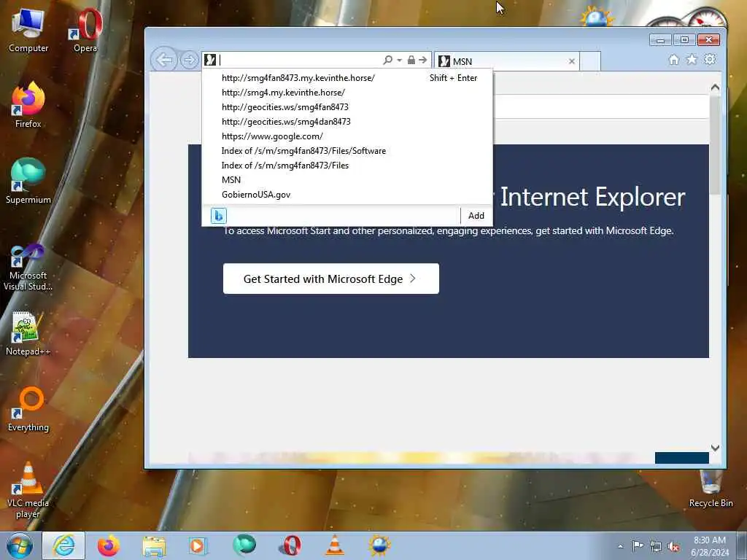Click the Show desktop button at taskbar end
This screenshot has width=747, height=560.
742,545
